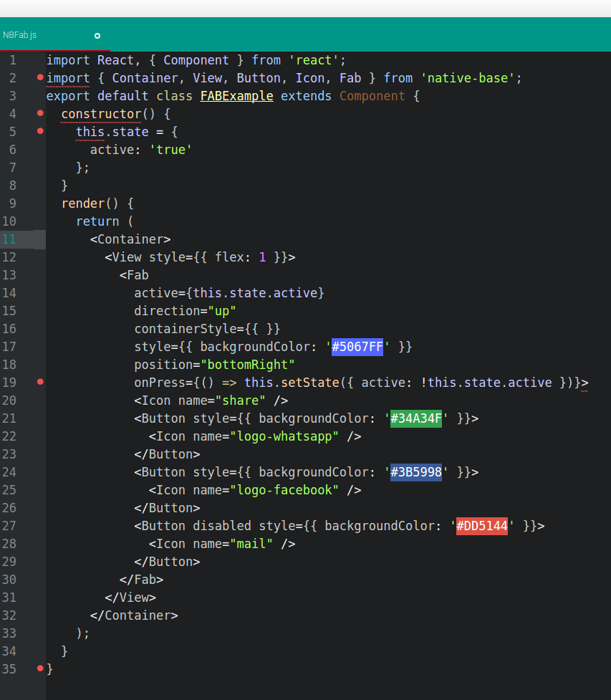Click the red breakpoint dot on line 5
Viewport: 611px width, 700px height.
point(40,130)
